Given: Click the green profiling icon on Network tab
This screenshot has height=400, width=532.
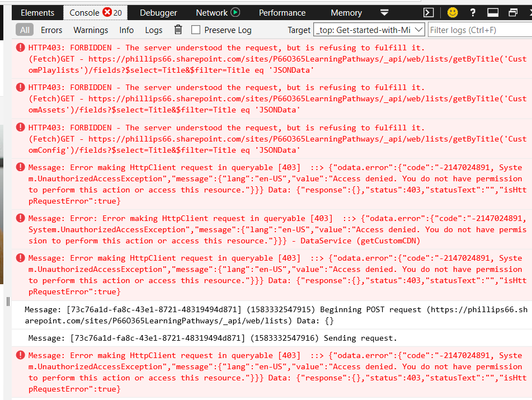Looking at the screenshot, I should (x=236, y=12).
